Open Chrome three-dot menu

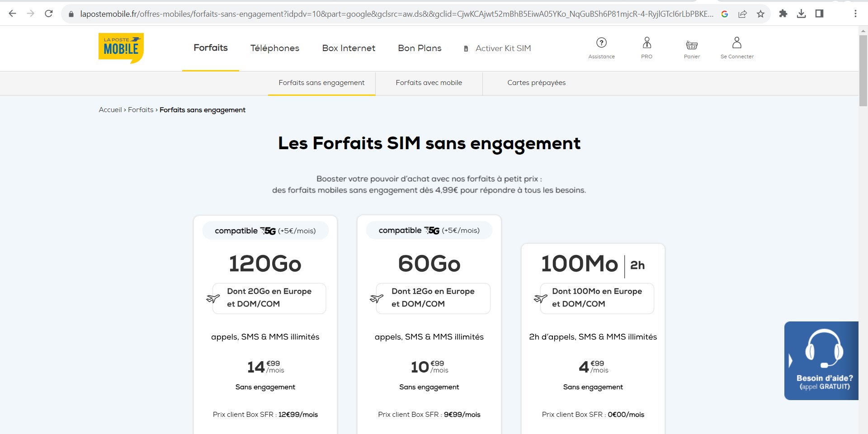pyautogui.click(x=855, y=14)
